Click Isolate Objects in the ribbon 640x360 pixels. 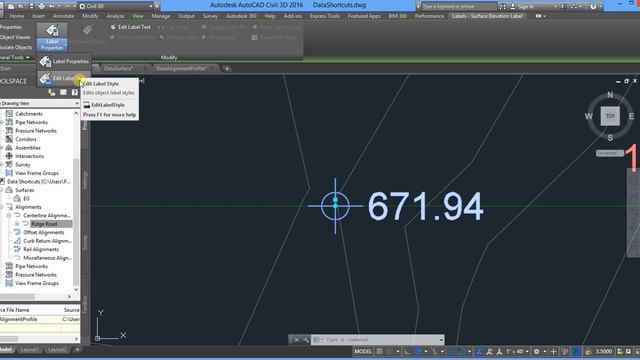point(16,47)
